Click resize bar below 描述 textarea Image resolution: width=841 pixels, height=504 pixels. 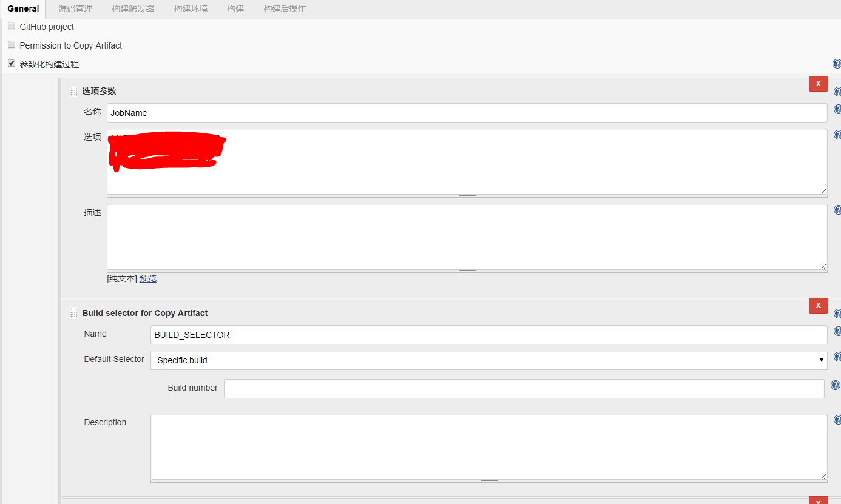coord(467,271)
